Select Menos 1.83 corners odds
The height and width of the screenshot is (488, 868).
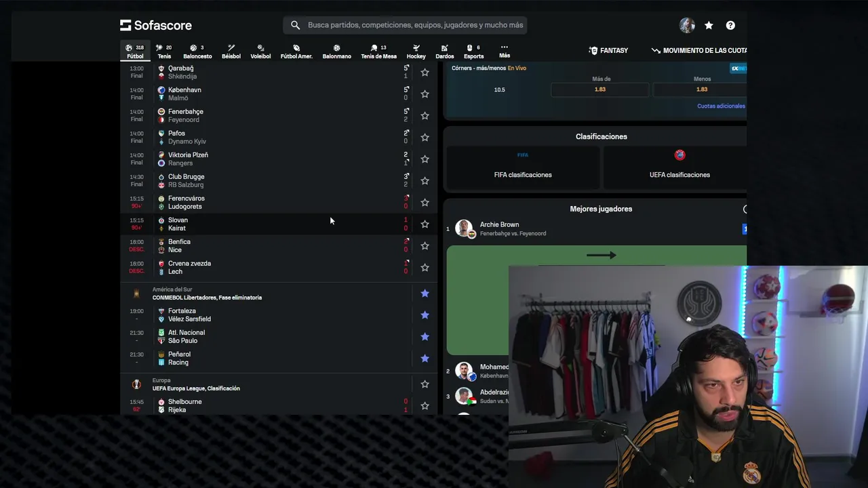tap(701, 89)
